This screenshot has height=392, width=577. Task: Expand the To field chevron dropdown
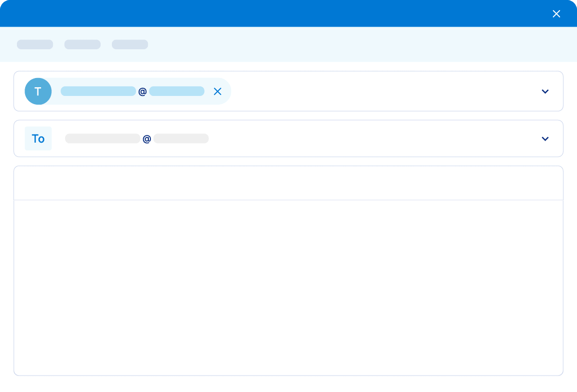[x=545, y=139]
